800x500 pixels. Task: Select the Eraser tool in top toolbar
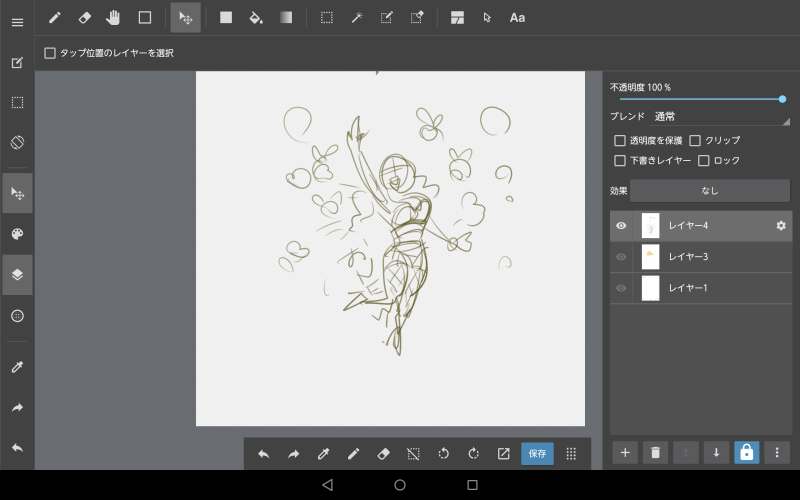84,17
